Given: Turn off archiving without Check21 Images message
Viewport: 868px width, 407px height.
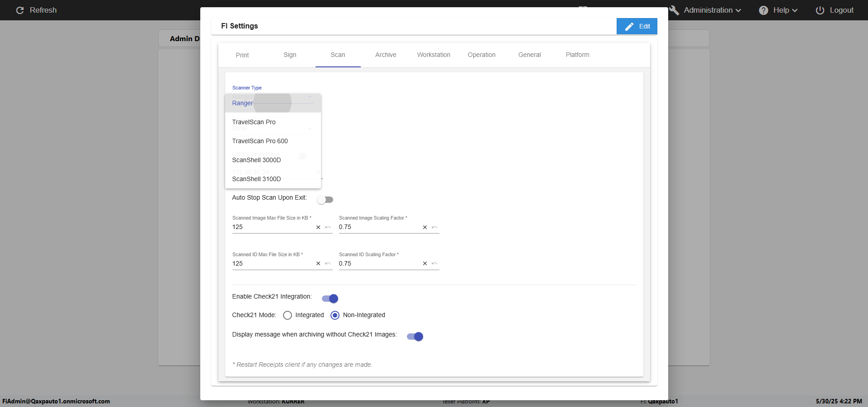Looking at the screenshot, I should click(x=415, y=337).
